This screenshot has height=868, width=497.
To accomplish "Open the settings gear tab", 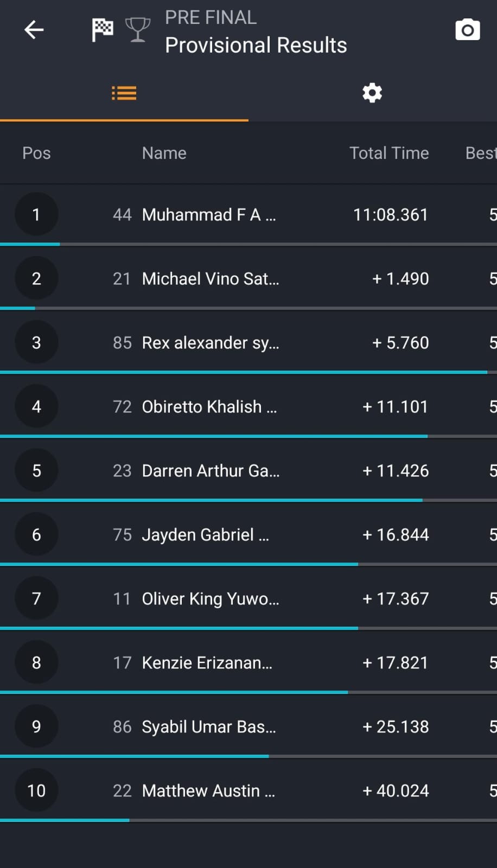I will coord(372,93).
